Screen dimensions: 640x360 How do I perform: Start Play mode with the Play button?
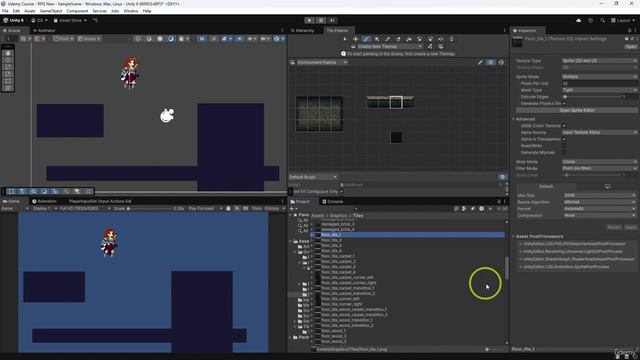[x=309, y=20]
